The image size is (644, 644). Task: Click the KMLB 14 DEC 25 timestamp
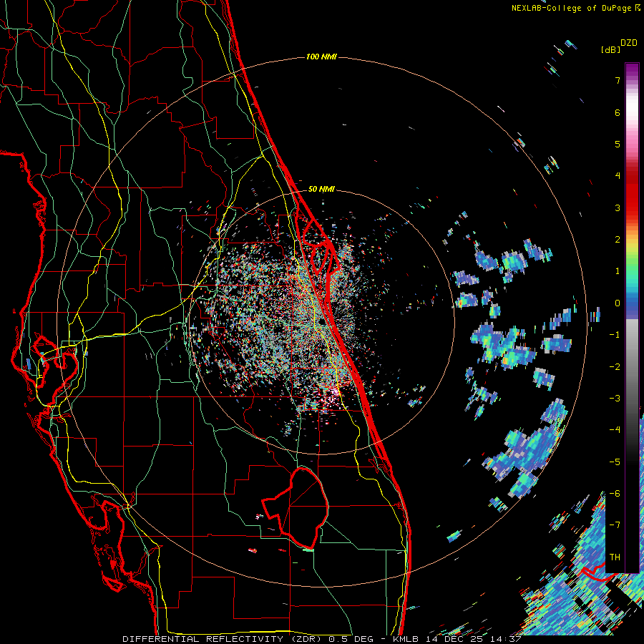[x=457, y=639]
